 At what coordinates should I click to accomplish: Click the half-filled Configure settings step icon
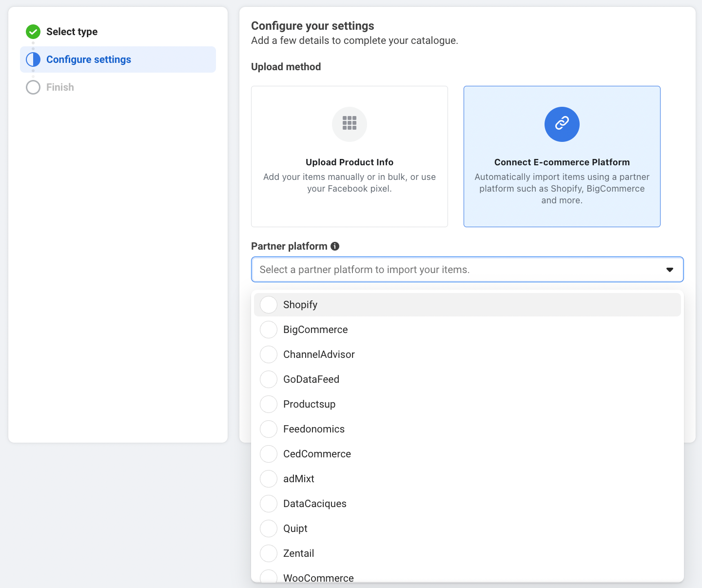[x=33, y=59]
